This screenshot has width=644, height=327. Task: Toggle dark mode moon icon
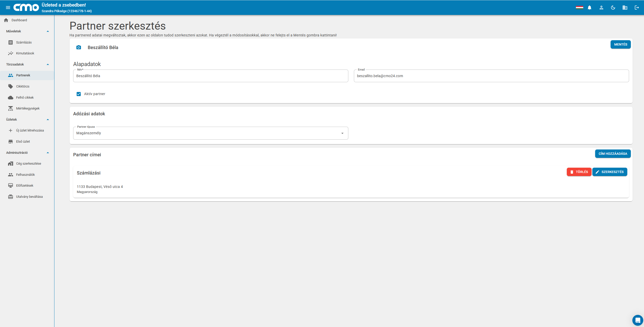pos(613,8)
